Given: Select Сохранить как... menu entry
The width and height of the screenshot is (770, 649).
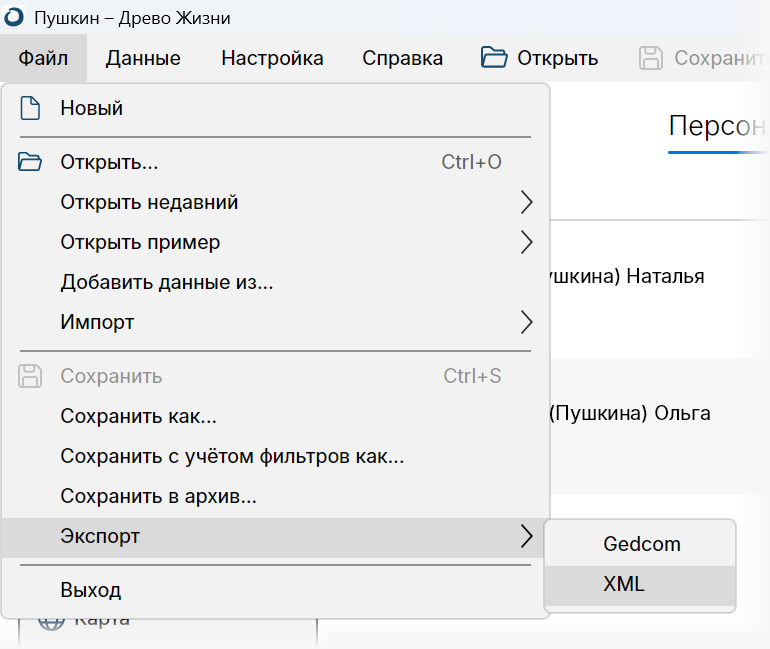Looking at the screenshot, I should point(275,416).
